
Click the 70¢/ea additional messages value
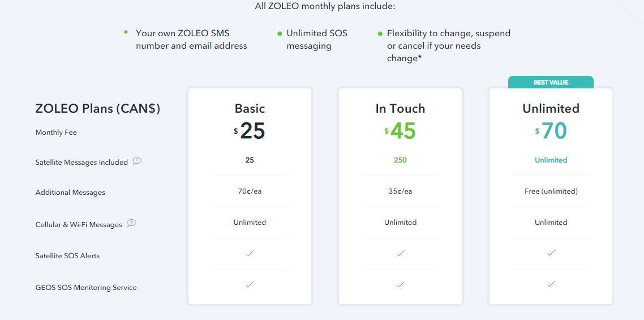[250, 191]
